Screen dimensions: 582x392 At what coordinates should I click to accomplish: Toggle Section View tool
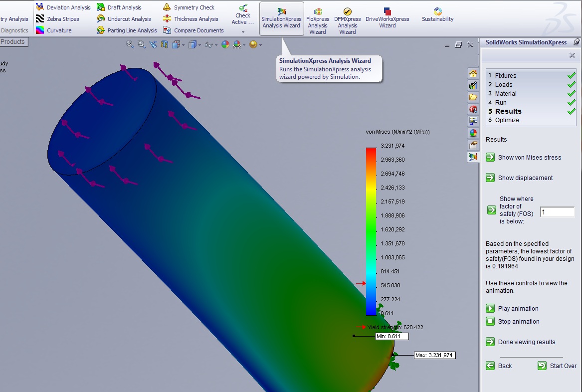click(x=165, y=44)
